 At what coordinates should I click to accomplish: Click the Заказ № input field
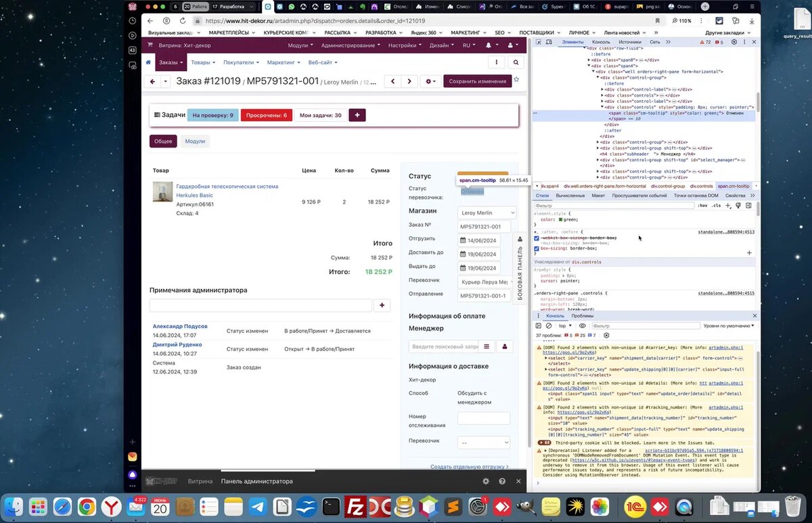pos(484,227)
